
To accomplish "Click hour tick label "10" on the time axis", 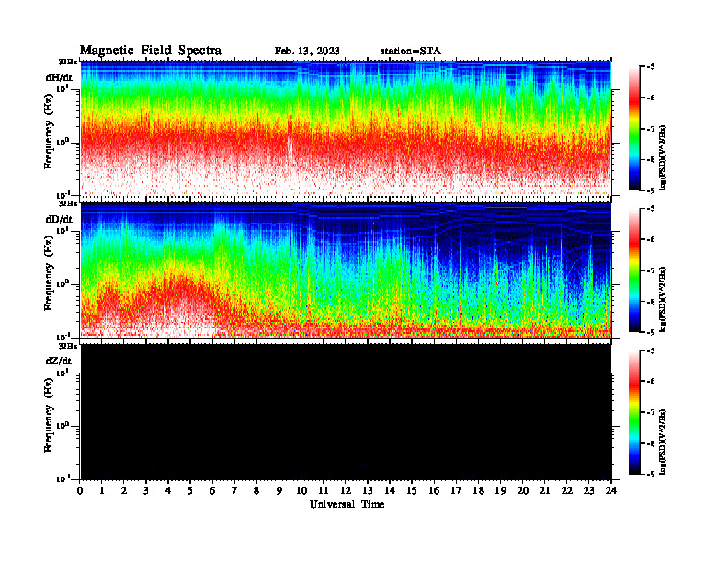I will 301,490.
